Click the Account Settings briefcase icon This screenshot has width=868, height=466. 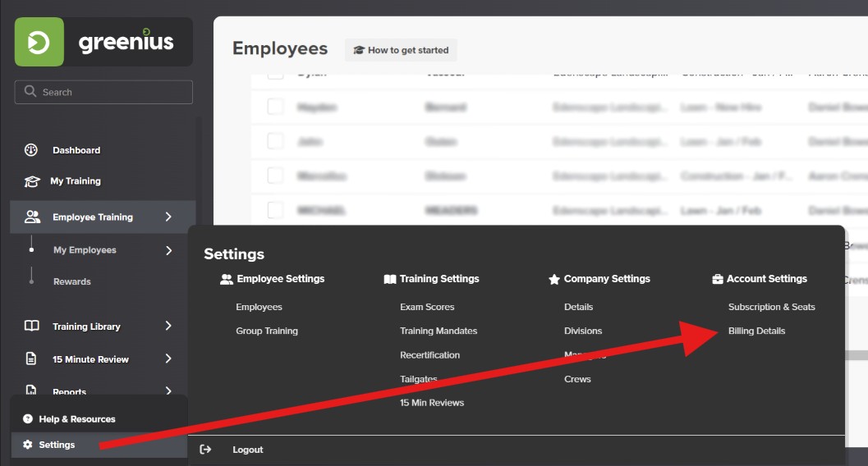pos(718,279)
